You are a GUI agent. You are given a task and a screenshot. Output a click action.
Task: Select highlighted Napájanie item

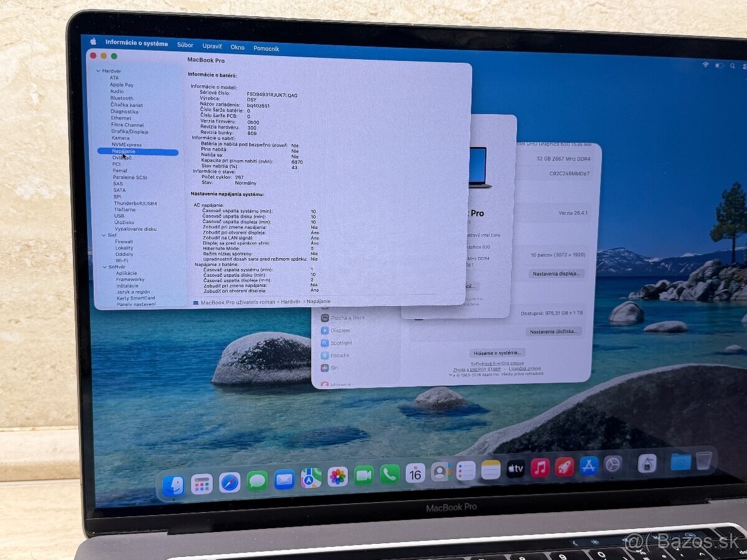pos(138,151)
